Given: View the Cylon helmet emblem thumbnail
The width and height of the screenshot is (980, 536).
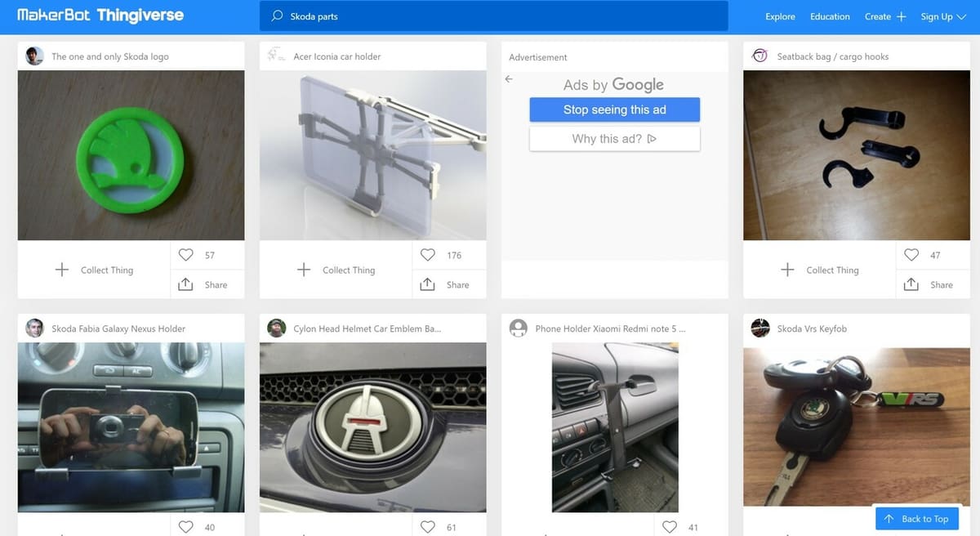Looking at the screenshot, I should pyautogui.click(x=372, y=427).
